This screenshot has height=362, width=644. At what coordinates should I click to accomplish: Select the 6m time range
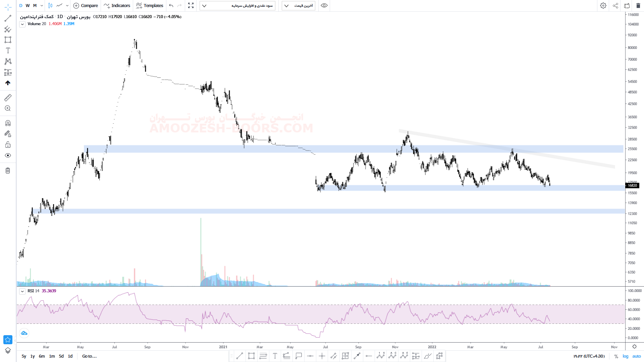(42, 356)
